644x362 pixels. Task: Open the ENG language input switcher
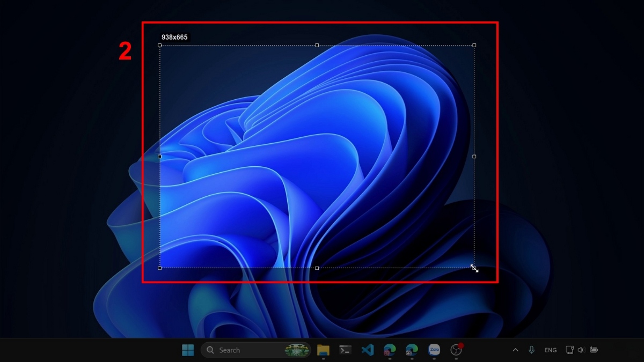(x=551, y=350)
